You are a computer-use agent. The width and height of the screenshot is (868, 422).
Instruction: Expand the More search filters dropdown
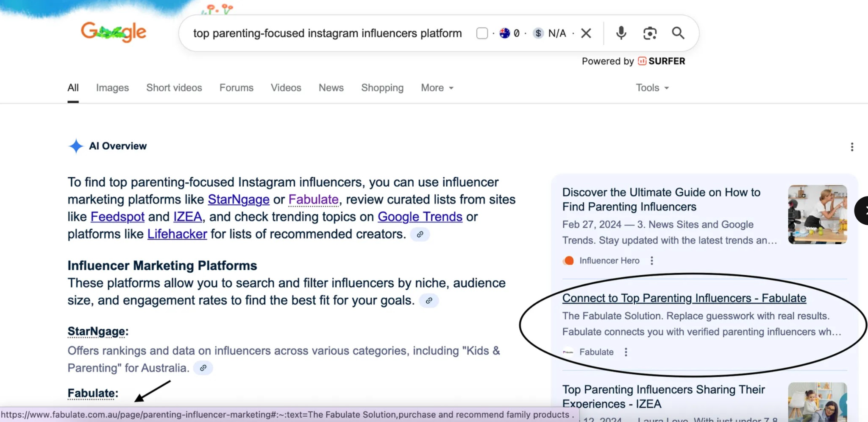click(437, 88)
